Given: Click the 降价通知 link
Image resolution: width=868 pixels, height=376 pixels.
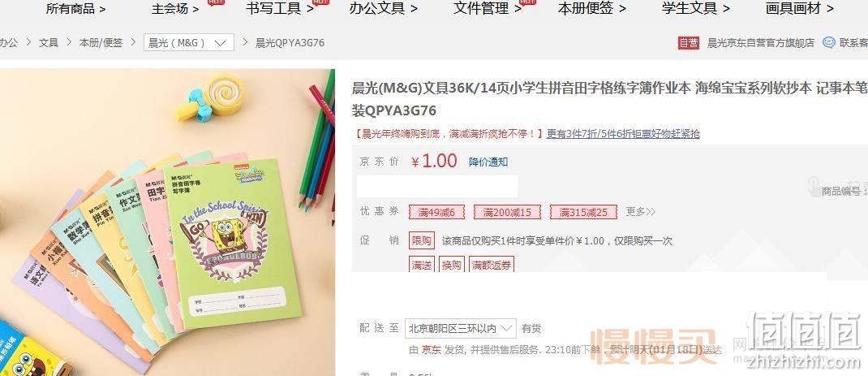Looking at the screenshot, I should 488,162.
